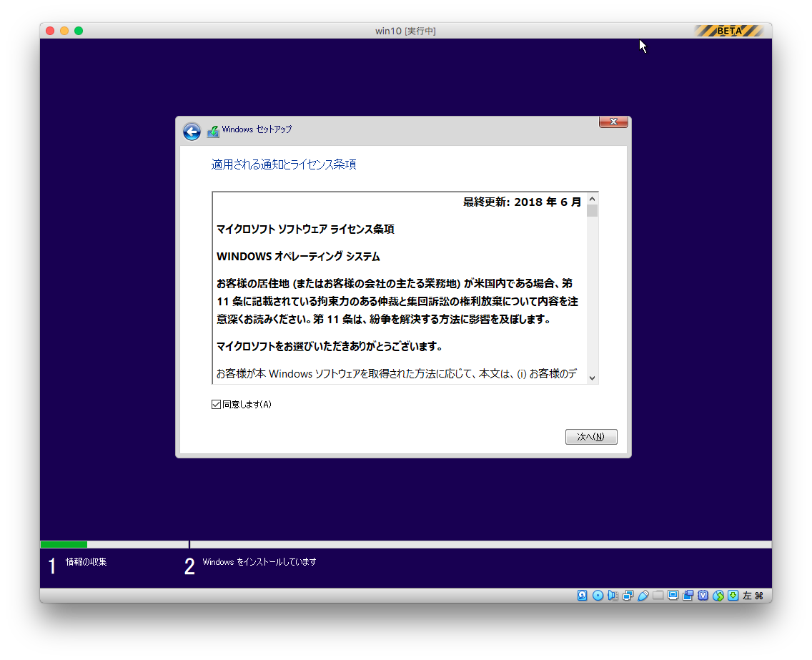Image resolution: width=812 pixels, height=660 pixels.
Task: Click the license scrollbar thumb
Action: tap(592, 210)
